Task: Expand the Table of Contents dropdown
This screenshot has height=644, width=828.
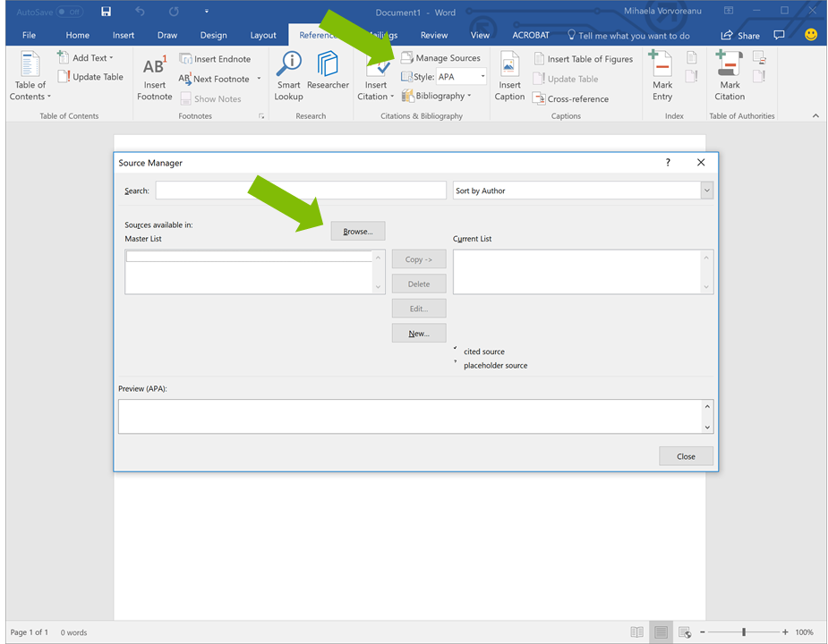Action: point(30,80)
